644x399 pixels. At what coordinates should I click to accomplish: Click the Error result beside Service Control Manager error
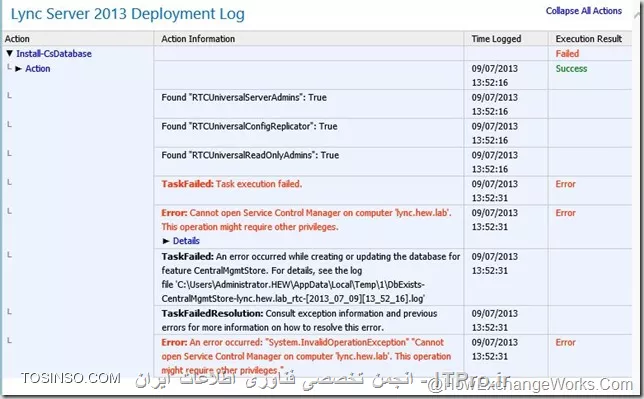pos(566,213)
